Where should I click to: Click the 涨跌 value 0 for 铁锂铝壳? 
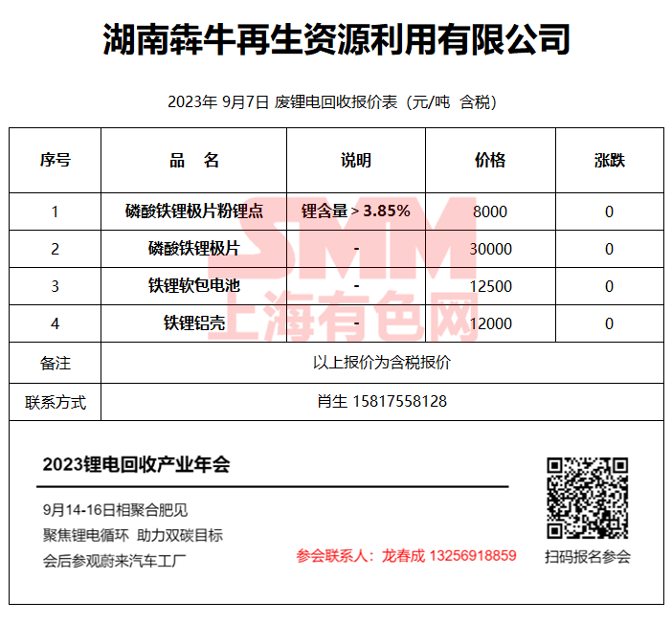(x=609, y=323)
